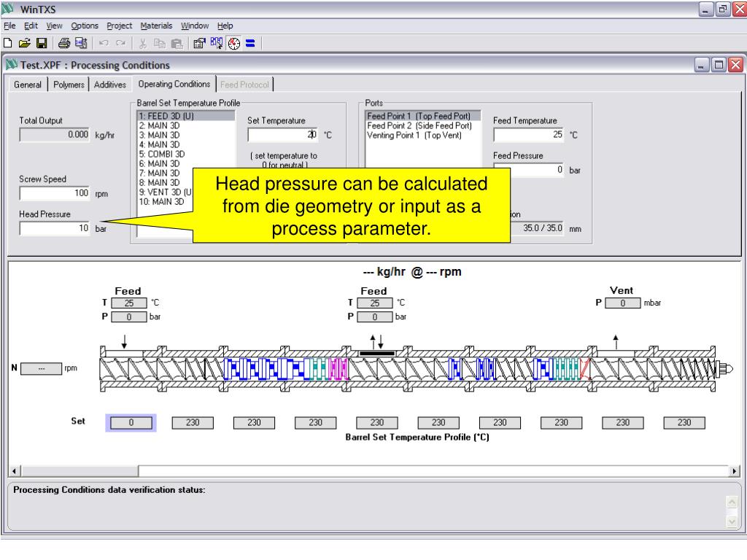Select barrel '6: MAIN 3D' in list
Viewport: 747px width, 560px height.
(x=186, y=163)
